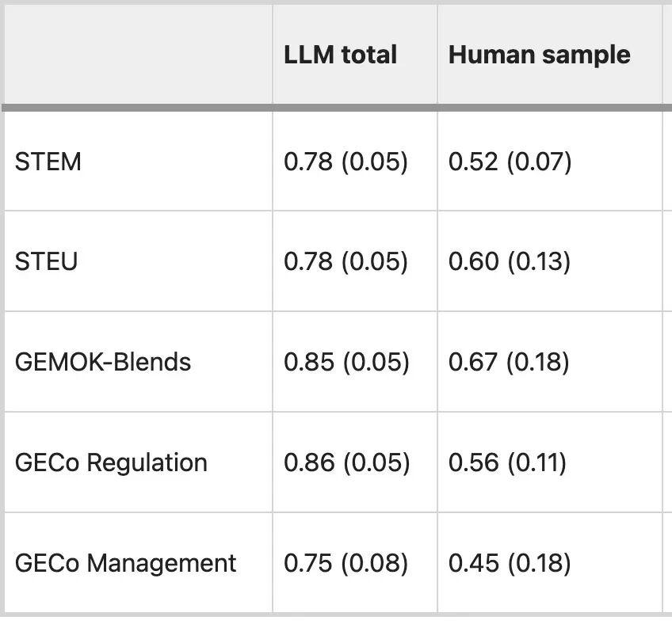
Task: Click the Human sample column header
Action: point(539,55)
